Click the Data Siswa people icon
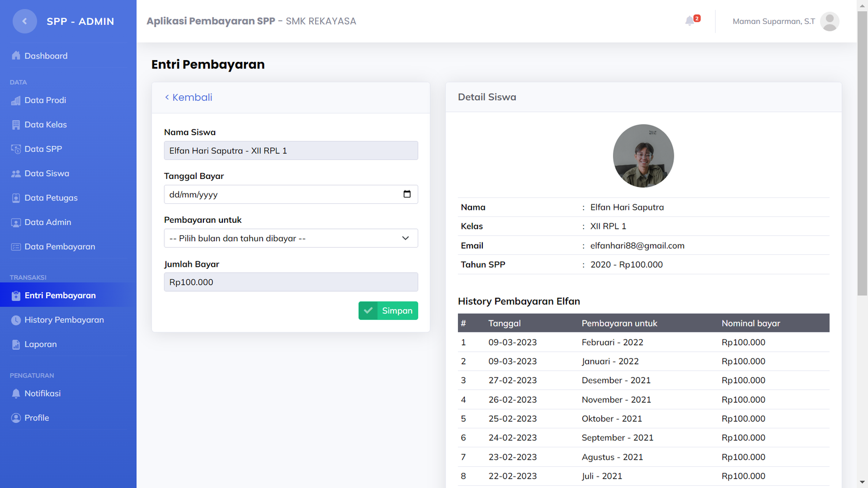 pos(16,174)
